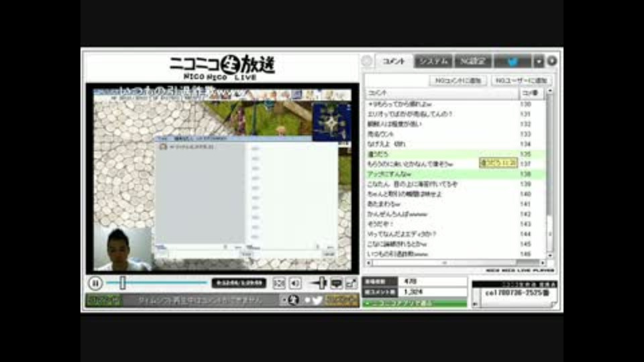This screenshot has height=362, width=644.
Task: Open the co1700736 community link
Action: click(x=517, y=293)
